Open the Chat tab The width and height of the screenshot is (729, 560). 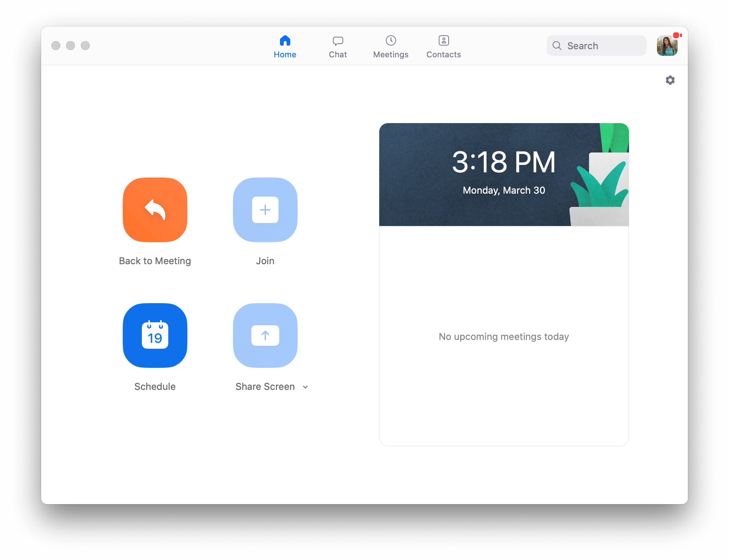coord(337,45)
